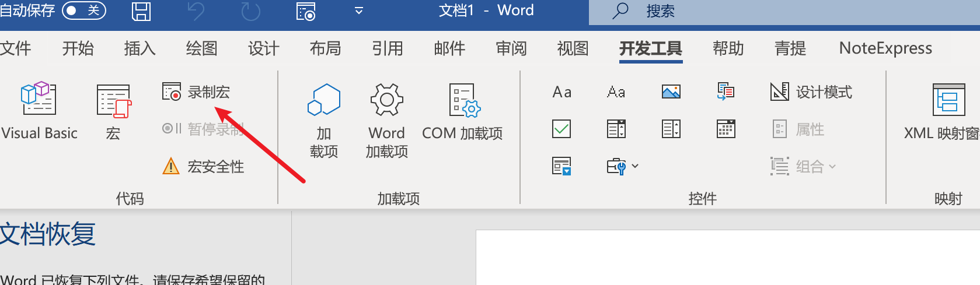Click the Undo arrow
Viewport: 980px width, 285px height.
tap(196, 11)
